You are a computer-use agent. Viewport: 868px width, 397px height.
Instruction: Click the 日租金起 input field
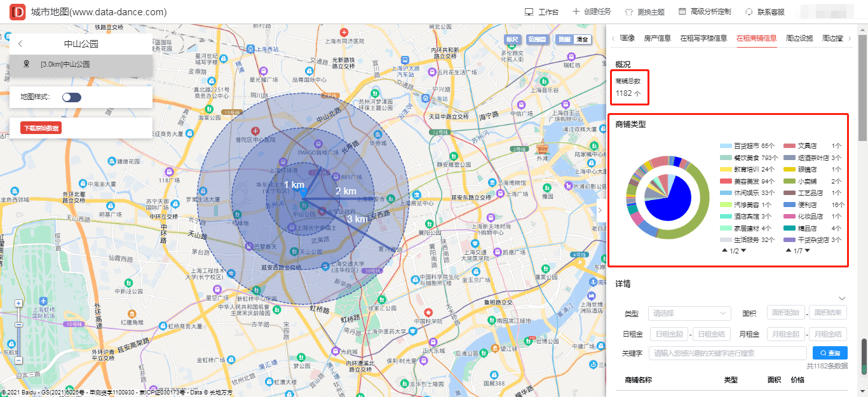click(669, 334)
